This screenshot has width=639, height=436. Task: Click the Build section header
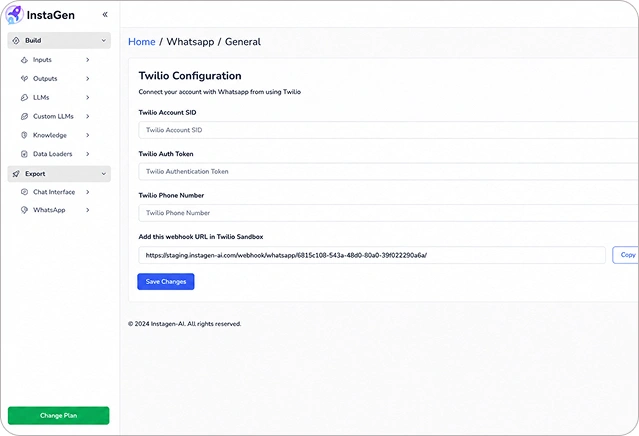(59, 40)
